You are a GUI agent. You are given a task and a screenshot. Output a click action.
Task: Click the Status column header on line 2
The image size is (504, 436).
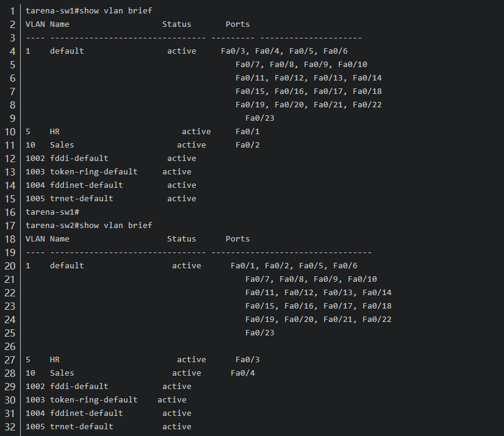pyautogui.click(x=177, y=24)
